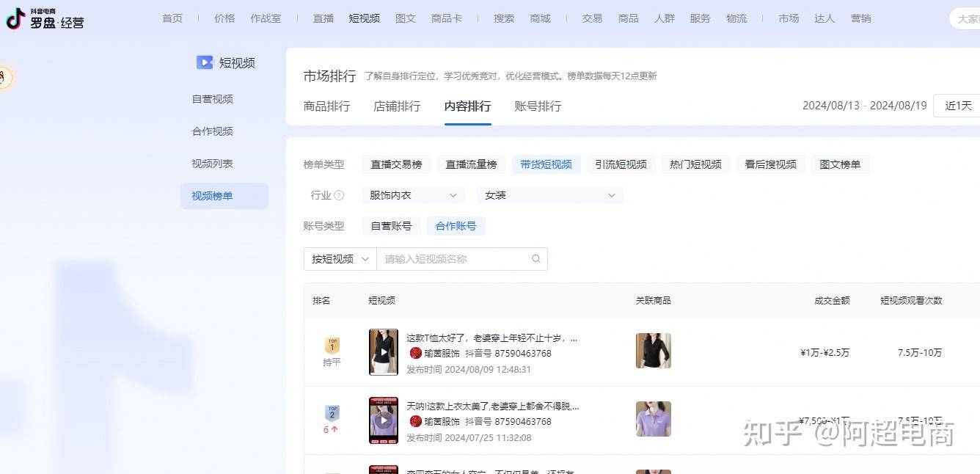Switch to the 内容排行 tab
Viewport: 980px width, 474px height.
pyautogui.click(x=467, y=106)
